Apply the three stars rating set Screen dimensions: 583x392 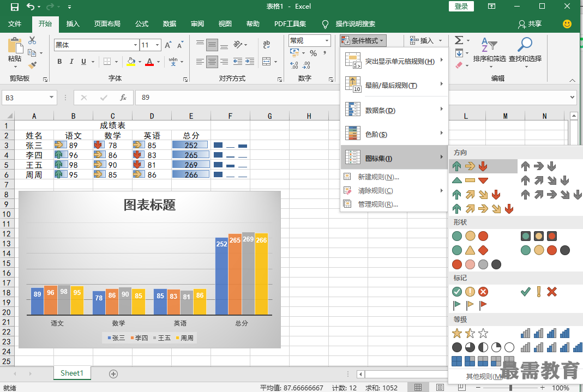[x=470, y=333]
